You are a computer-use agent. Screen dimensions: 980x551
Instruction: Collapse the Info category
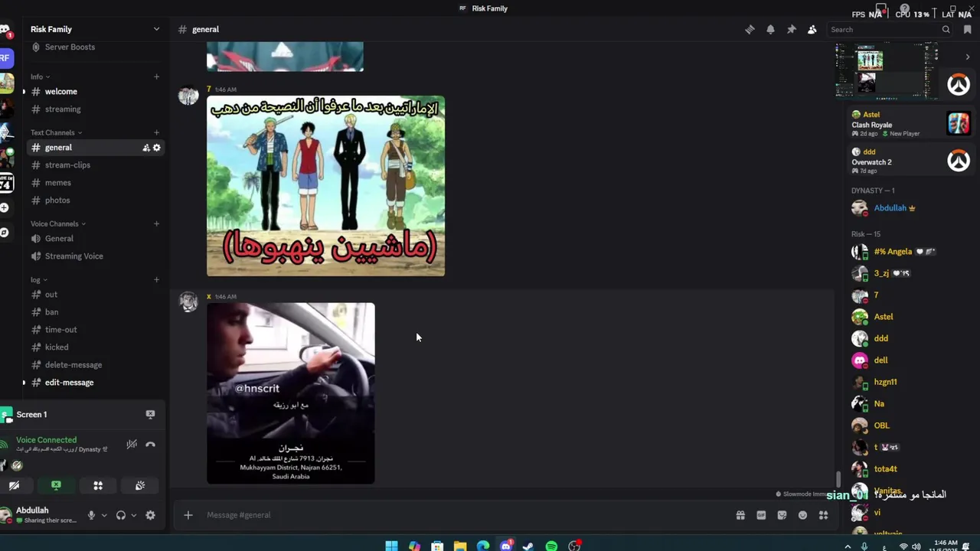coord(40,77)
